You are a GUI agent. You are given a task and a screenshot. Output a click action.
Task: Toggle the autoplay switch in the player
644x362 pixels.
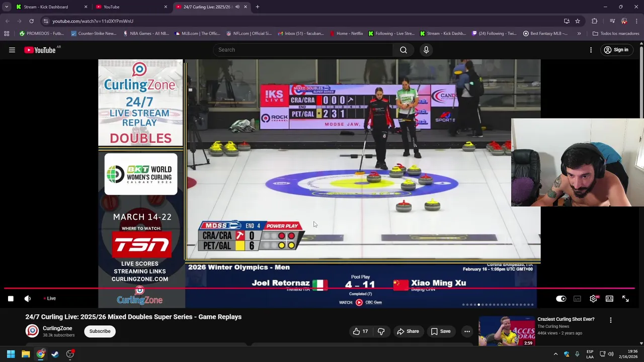pos(561,299)
